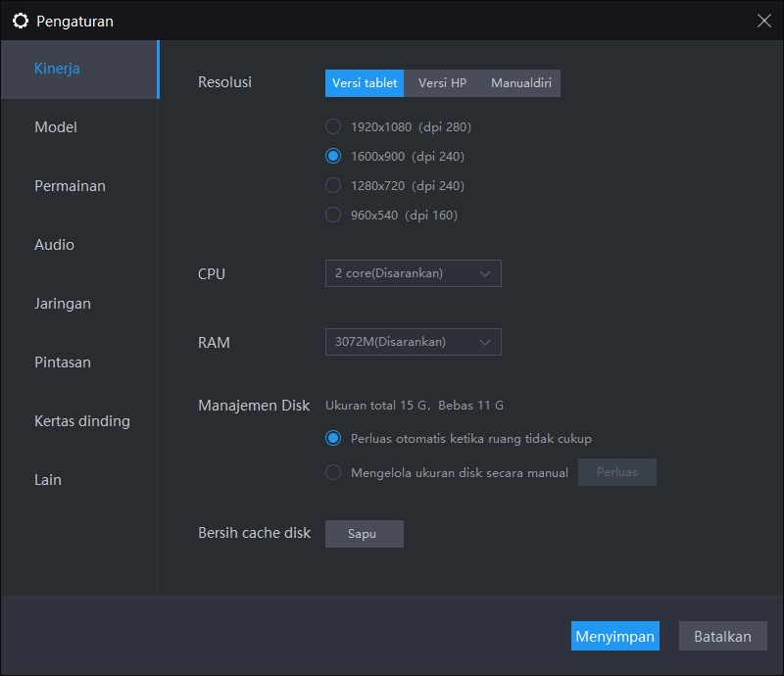Return to the Kinerja section
The image size is (784, 676).
(58, 70)
